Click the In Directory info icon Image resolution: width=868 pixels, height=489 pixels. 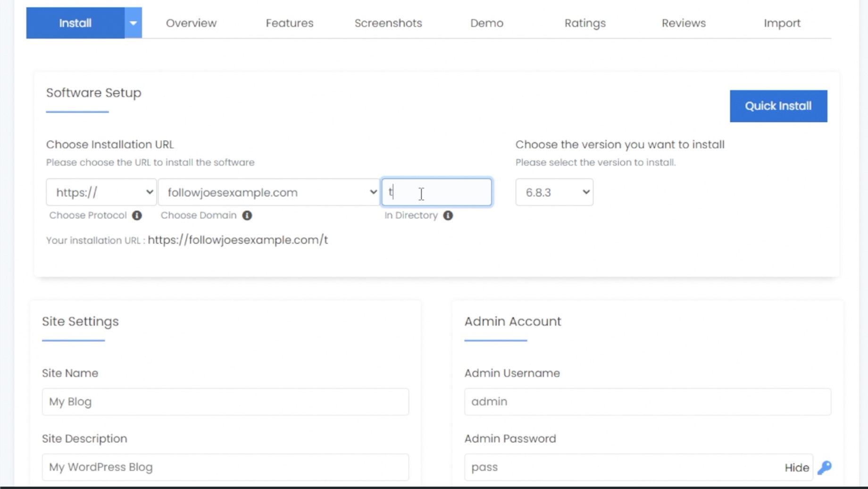tap(448, 215)
